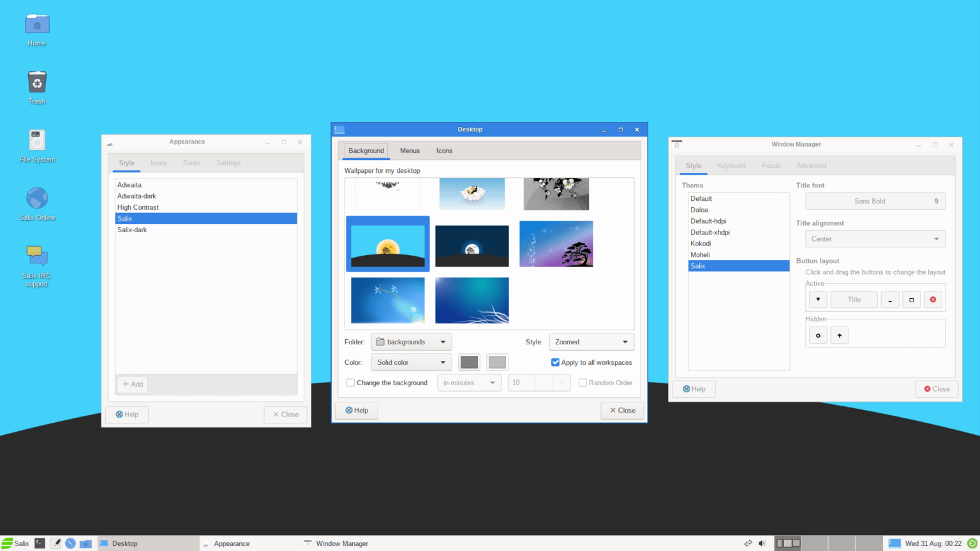Open the backgrounds Folder dropdown
Image resolution: width=980 pixels, height=551 pixels.
pyautogui.click(x=411, y=342)
